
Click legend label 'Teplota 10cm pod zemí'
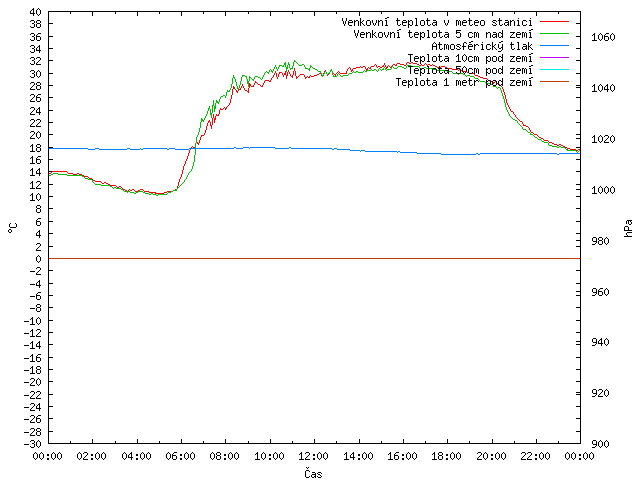[470, 58]
